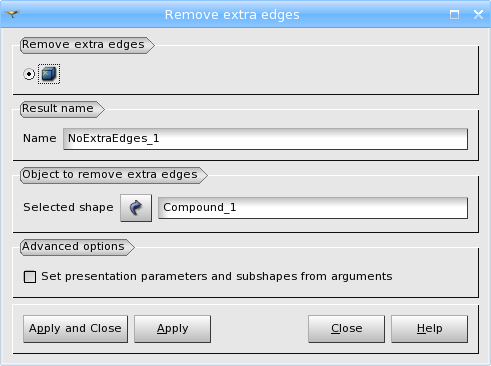Screen dimensions: 491x366
Task: Click the application icon in the title bar
Action: (x=12, y=14)
